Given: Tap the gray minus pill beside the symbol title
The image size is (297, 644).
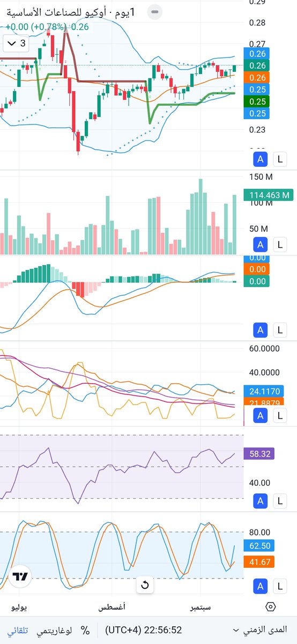Looking at the screenshot, I should pos(155,12).
